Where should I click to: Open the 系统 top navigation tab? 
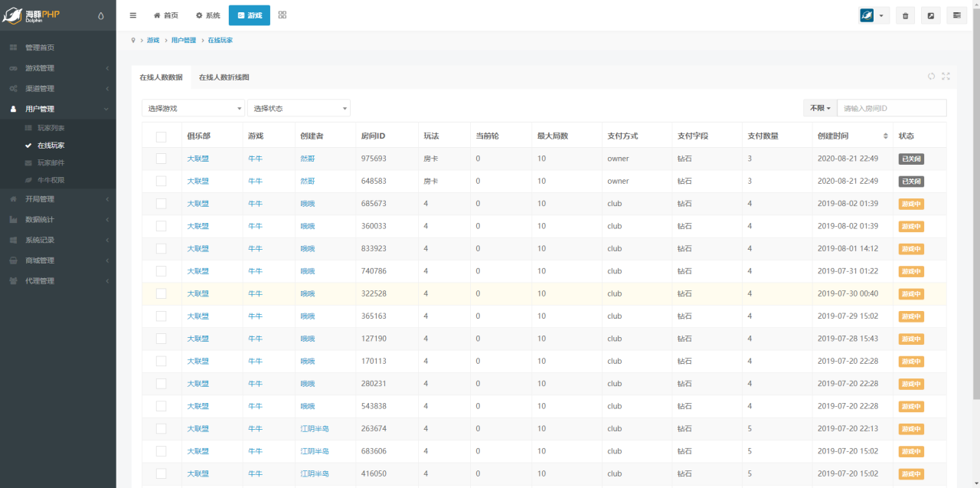[207, 15]
